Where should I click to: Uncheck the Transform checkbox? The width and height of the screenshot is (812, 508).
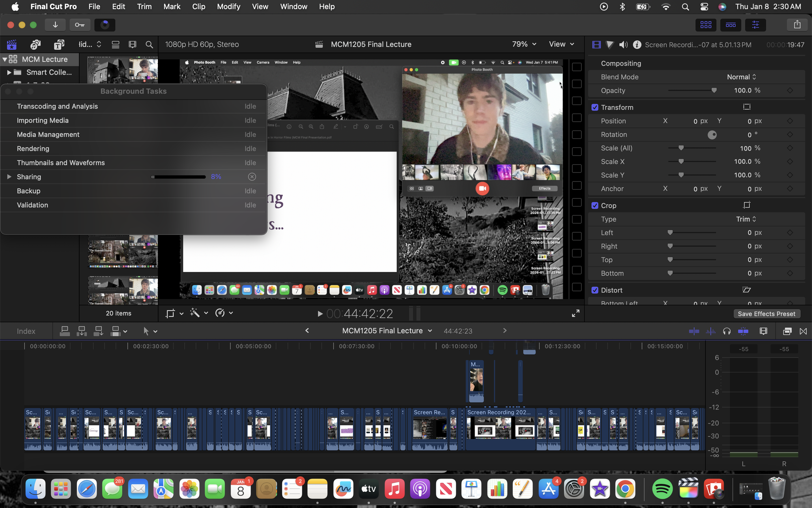[595, 108]
